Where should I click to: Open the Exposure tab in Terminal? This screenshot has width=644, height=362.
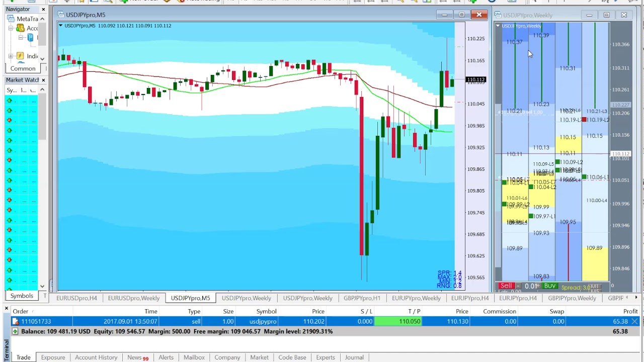[x=53, y=357]
